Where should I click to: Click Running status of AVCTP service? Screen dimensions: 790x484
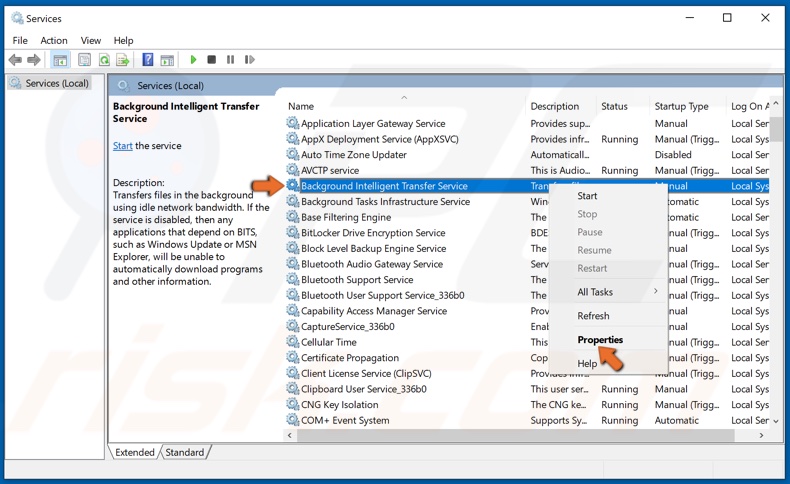pyautogui.click(x=619, y=170)
